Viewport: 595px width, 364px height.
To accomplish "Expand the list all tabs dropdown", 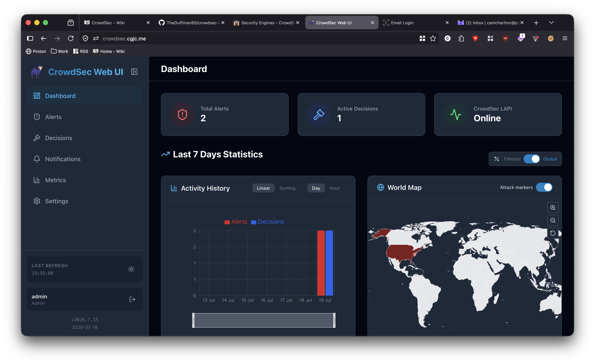I will pos(551,23).
